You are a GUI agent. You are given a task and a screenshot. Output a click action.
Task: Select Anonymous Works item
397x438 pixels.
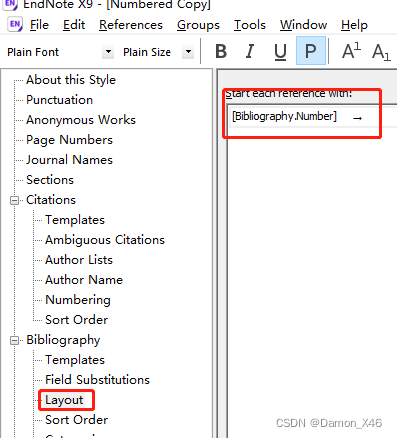coord(81,120)
